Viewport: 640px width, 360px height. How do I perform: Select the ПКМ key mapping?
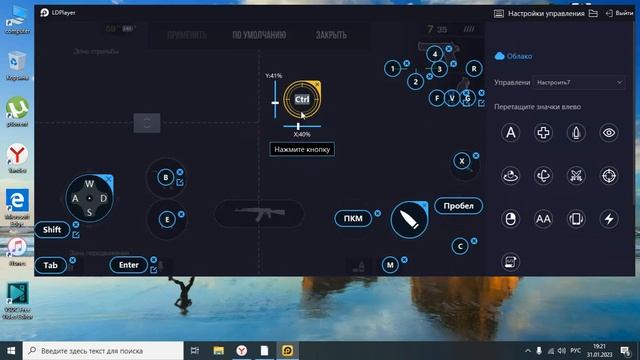[x=353, y=218]
